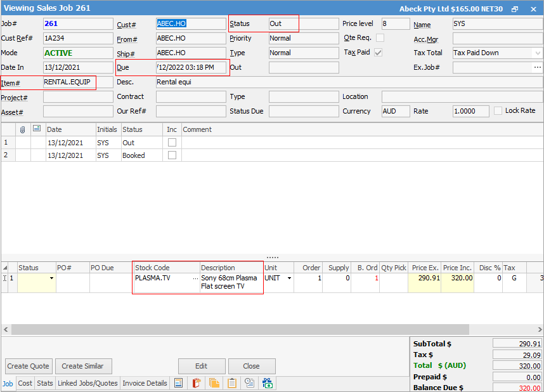
Task: Click the Ex.Job# ellipsis lookup button
Action: (x=537, y=67)
